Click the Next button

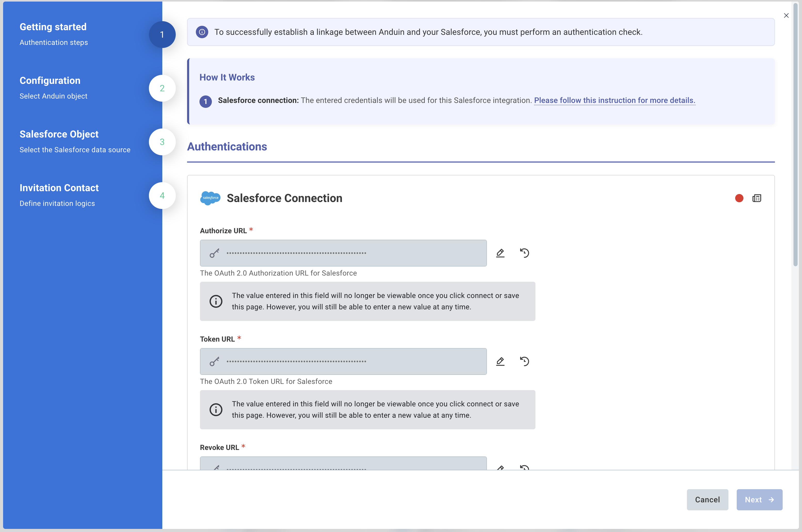(759, 499)
